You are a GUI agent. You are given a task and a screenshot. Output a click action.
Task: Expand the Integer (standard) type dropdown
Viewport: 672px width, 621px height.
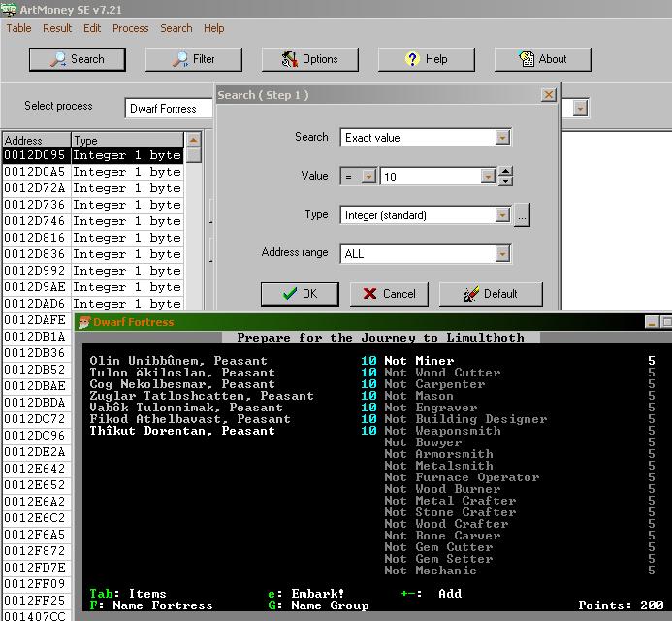pyautogui.click(x=502, y=214)
